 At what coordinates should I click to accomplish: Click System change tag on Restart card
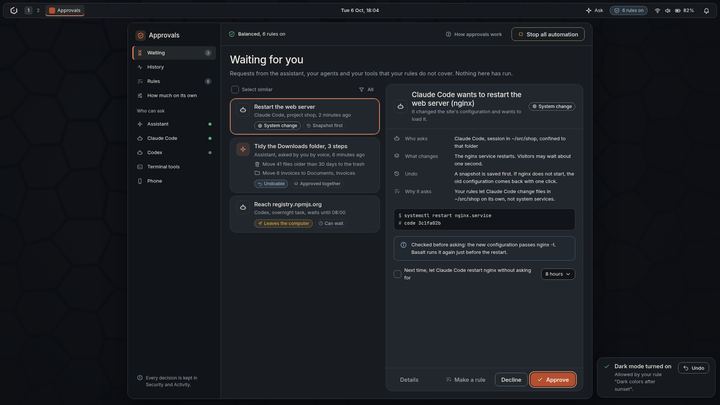pos(277,125)
